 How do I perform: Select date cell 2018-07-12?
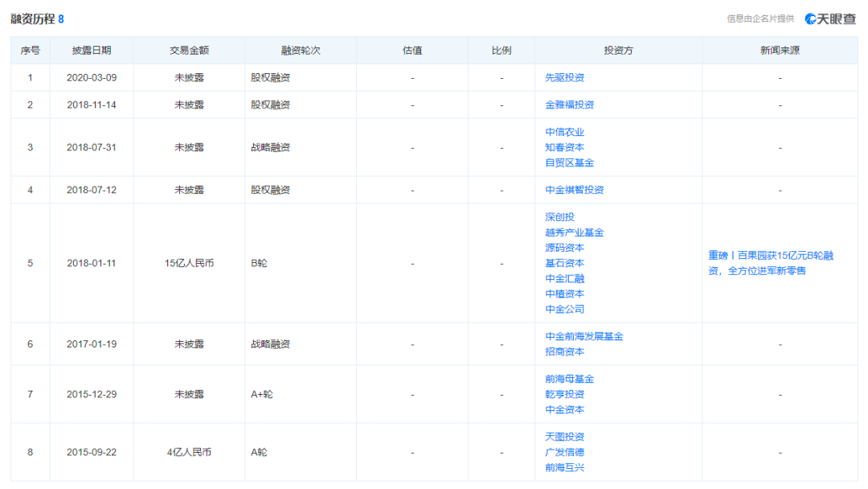92,190
